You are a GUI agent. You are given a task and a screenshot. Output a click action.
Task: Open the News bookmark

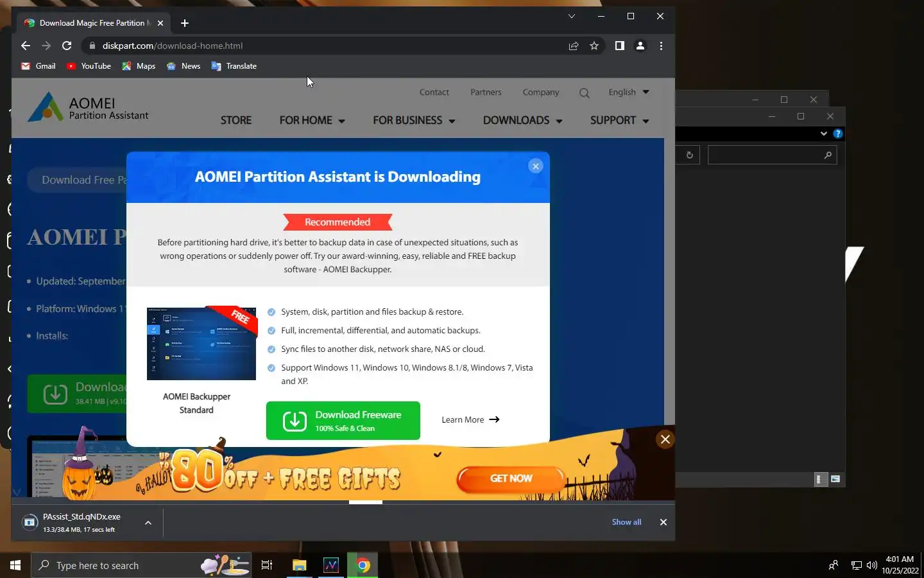(x=184, y=66)
